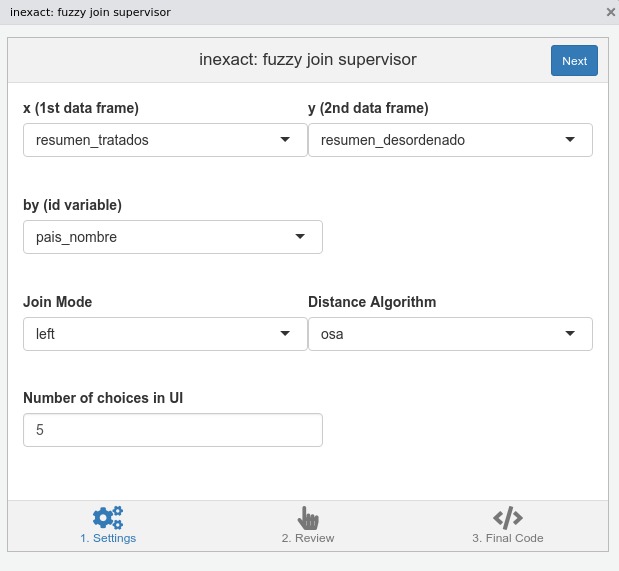Click the 'left' join mode value

46,334
